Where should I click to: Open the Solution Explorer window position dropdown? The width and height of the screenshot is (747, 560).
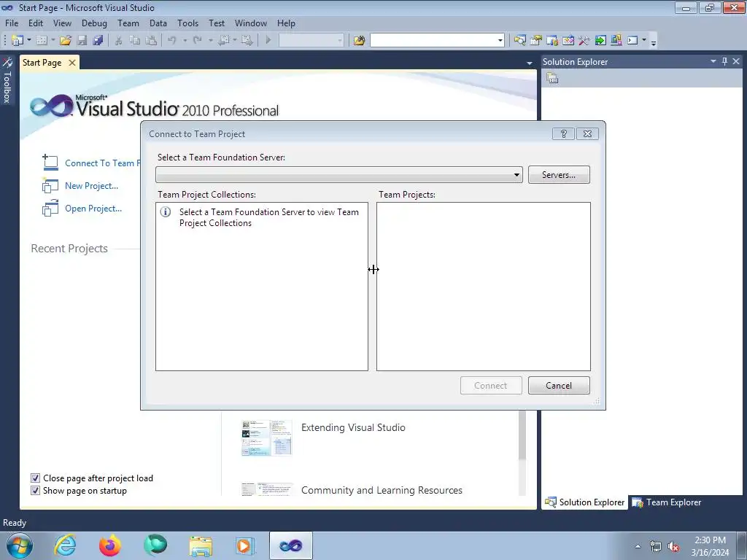point(713,61)
